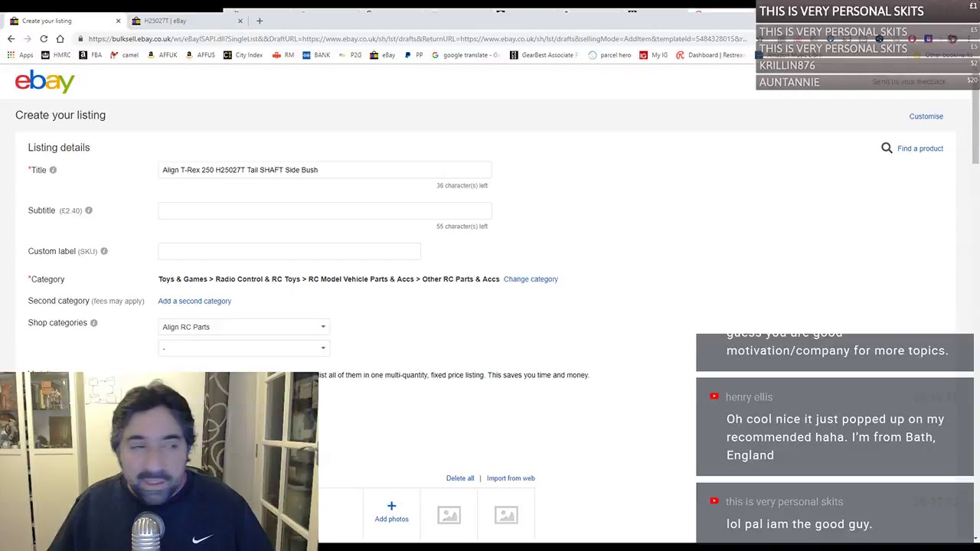The height and width of the screenshot is (551, 980).
Task: Click the browser back arrow
Action: 11,38
